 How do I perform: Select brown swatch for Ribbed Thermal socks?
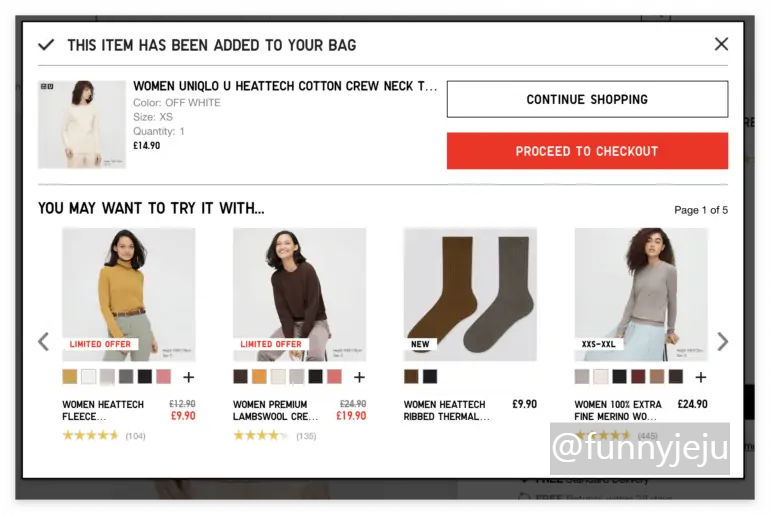pyautogui.click(x=411, y=377)
